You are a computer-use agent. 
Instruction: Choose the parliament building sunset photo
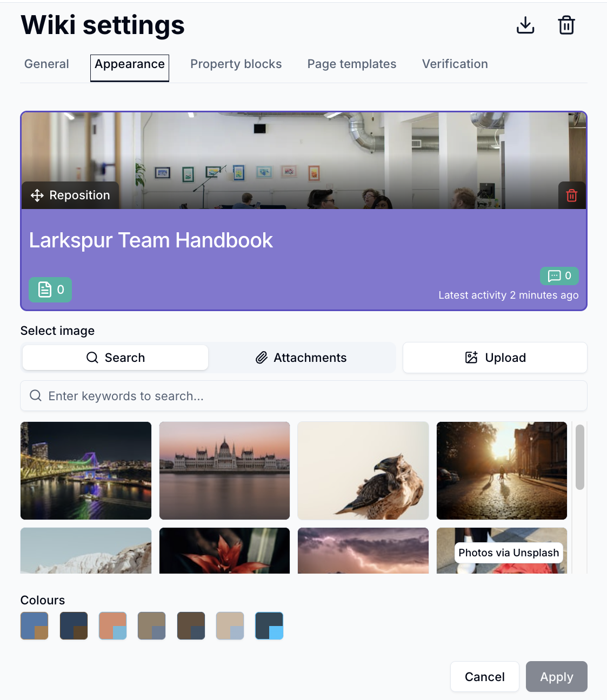click(224, 470)
